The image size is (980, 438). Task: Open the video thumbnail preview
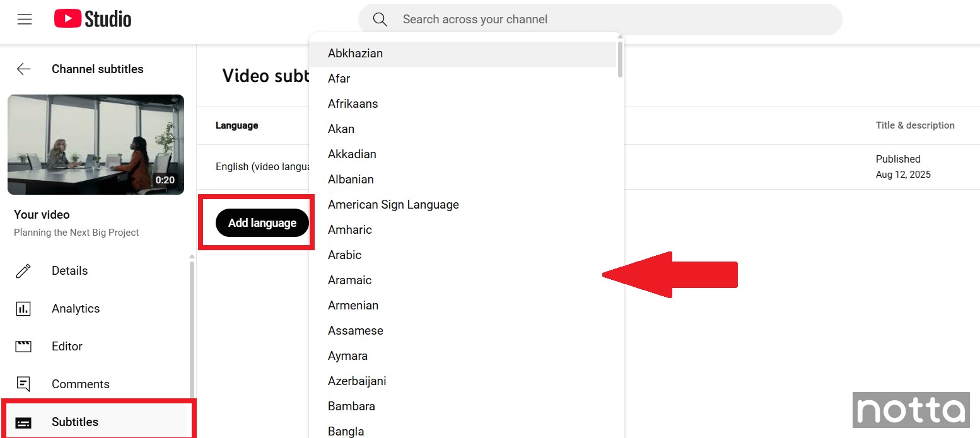click(x=96, y=144)
